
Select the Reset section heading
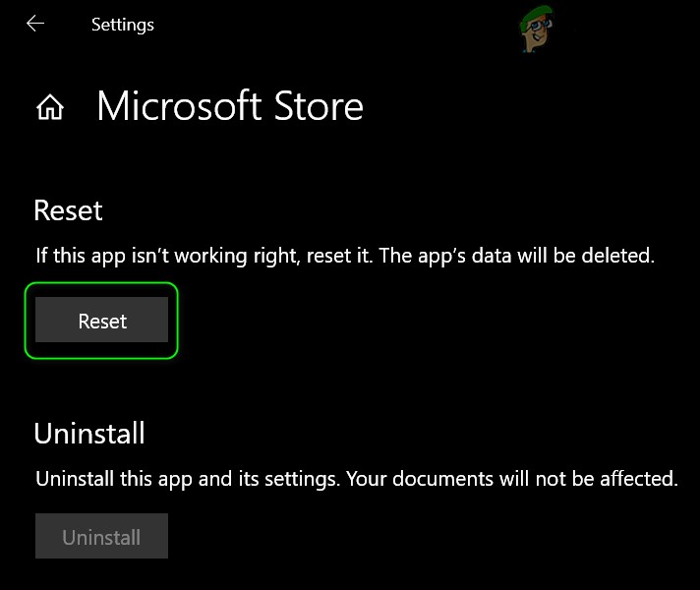[68, 210]
